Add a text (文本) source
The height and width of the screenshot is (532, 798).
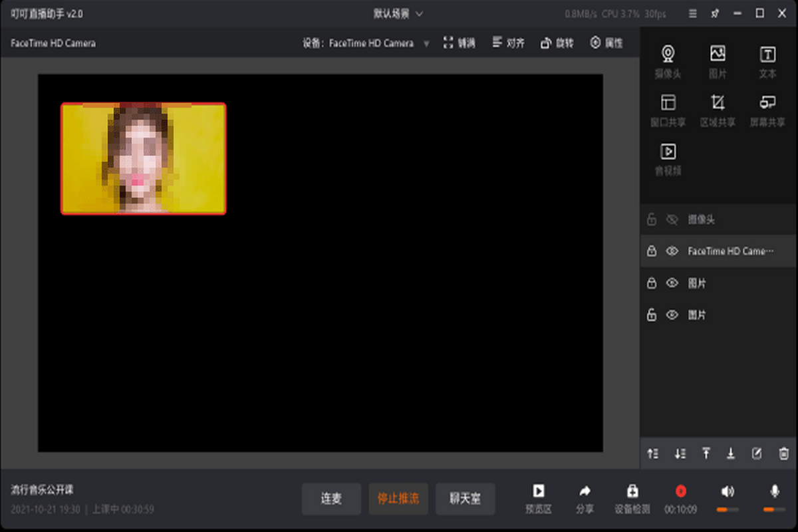pos(767,62)
